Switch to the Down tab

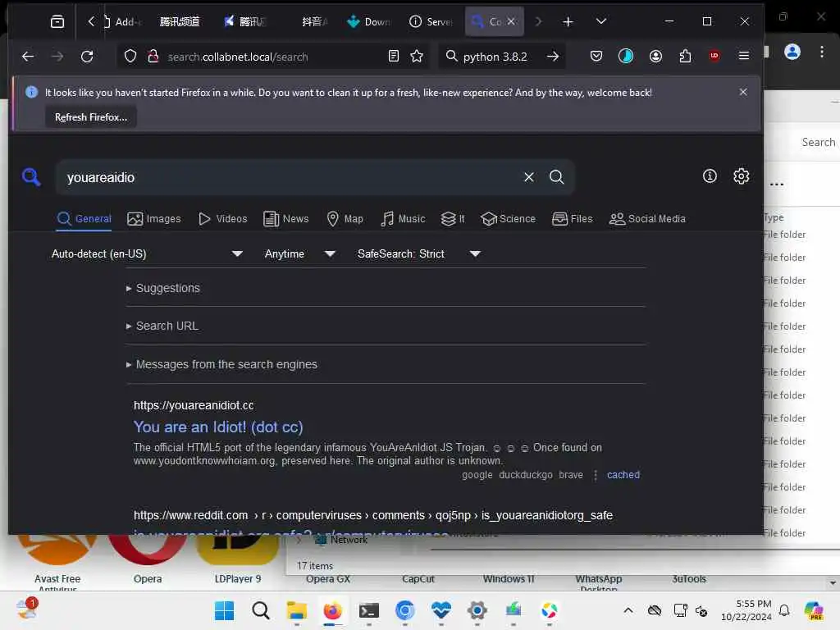369,21
